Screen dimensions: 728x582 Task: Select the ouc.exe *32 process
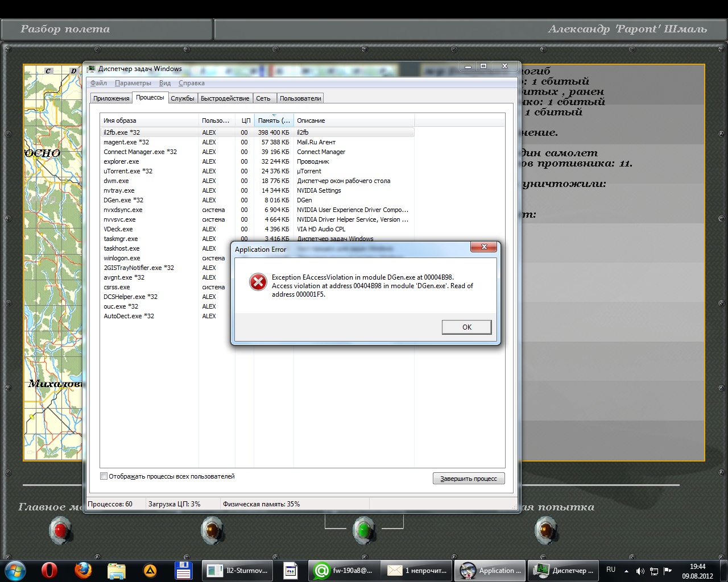tap(165, 306)
